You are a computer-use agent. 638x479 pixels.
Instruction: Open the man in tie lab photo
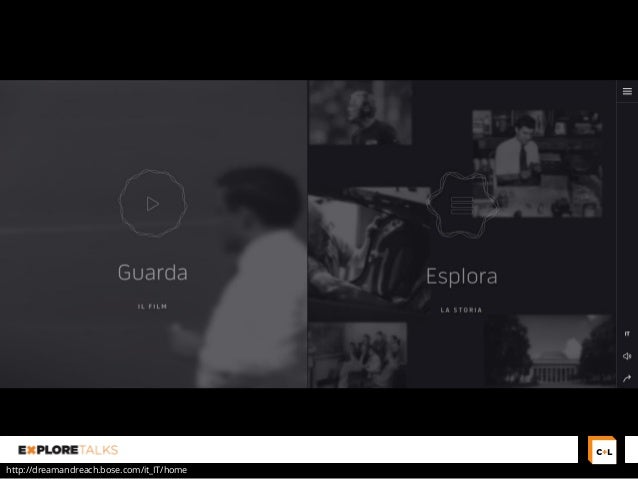(x=537, y=163)
